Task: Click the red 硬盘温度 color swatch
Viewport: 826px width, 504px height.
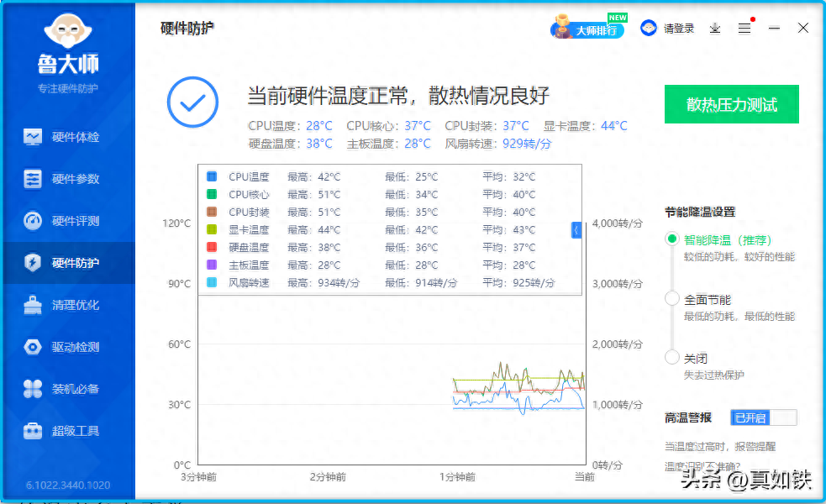Action: (210, 246)
